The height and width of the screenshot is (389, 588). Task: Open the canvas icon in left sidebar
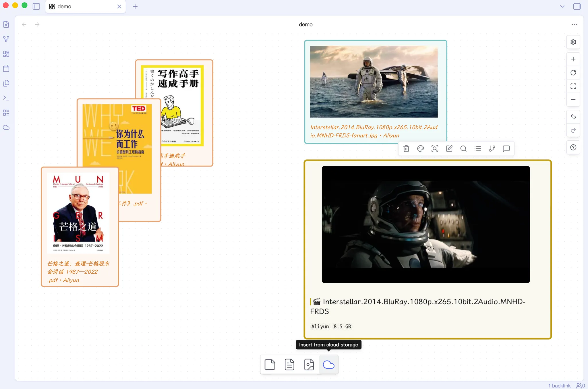pos(6,54)
